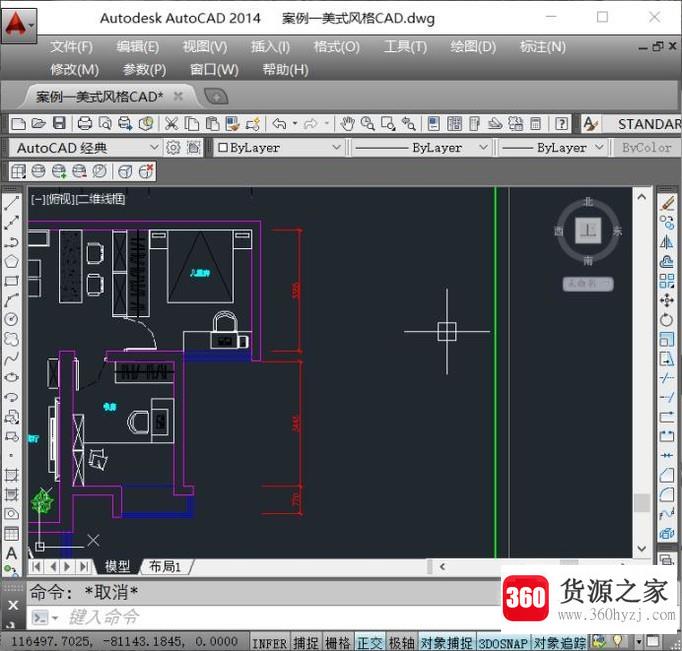
Task: Click the [-] viewport control label
Action: pos(38,199)
